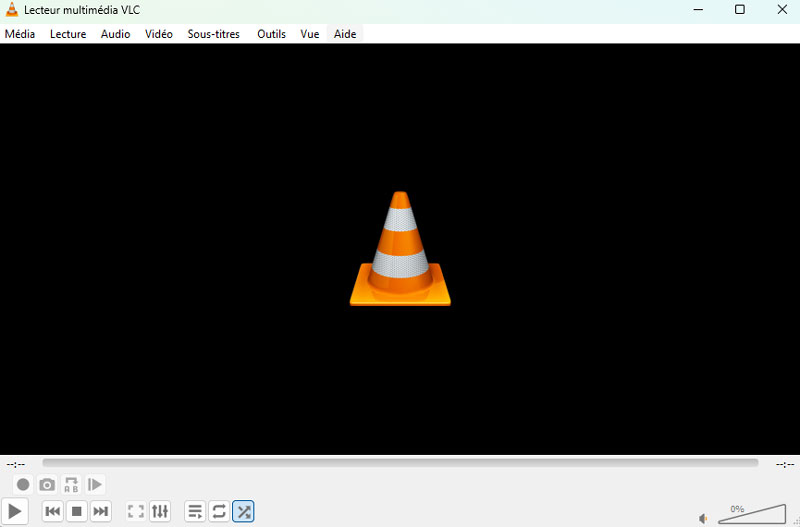Open the Aide menu

click(x=345, y=34)
